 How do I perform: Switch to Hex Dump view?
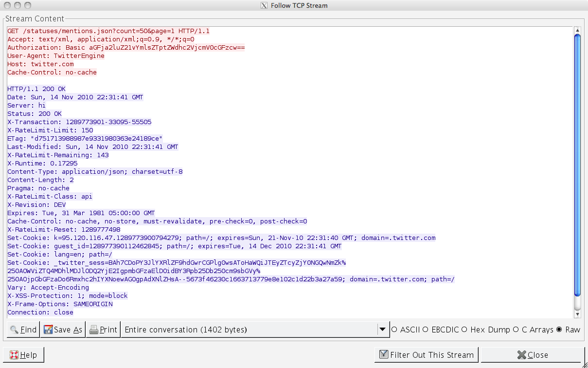pyautogui.click(x=486, y=330)
